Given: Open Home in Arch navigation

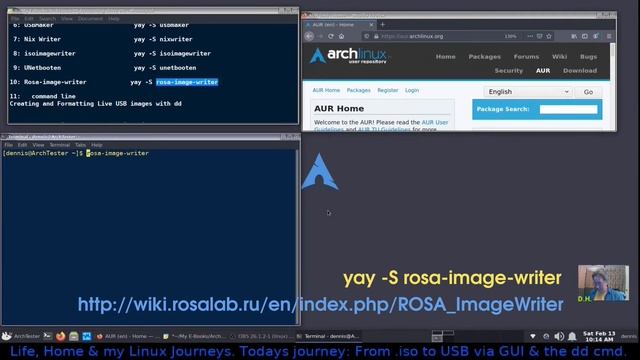Looking at the screenshot, I should pyautogui.click(x=445, y=57).
